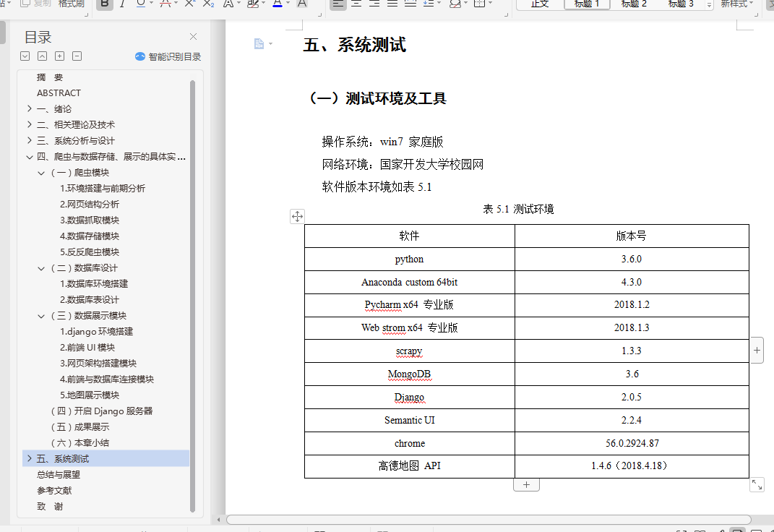Open the dropdown arrow next to the page icon
This screenshot has width=774, height=532.
[x=270, y=44]
